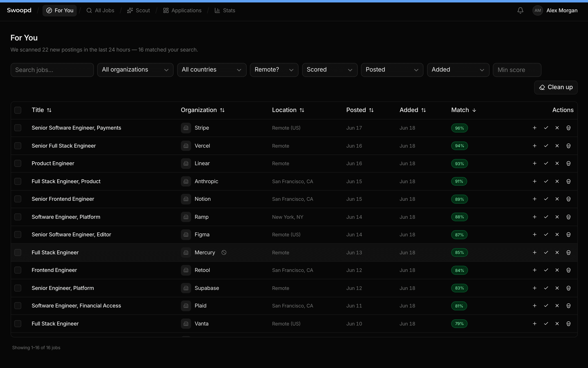Check the Senior Frontend Engineer row checkbox
588x368 pixels.
pyautogui.click(x=18, y=199)
